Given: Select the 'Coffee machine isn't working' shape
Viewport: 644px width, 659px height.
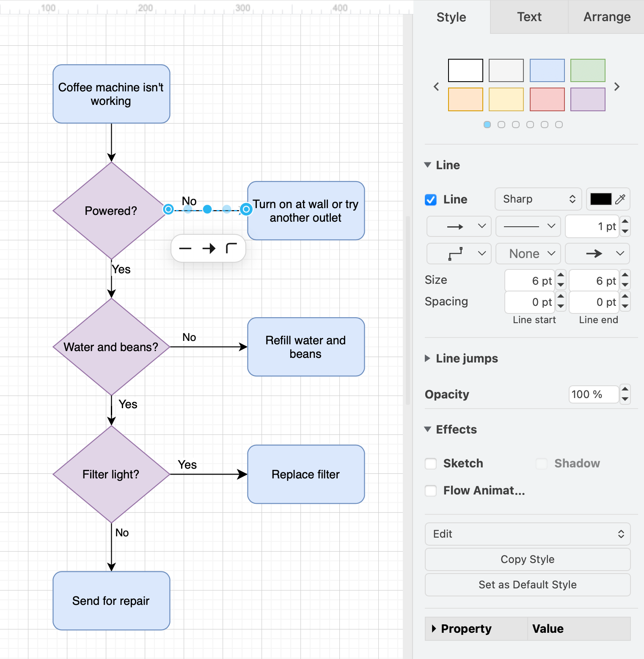Looking at the screenshot, I should [x=111, y=94].
